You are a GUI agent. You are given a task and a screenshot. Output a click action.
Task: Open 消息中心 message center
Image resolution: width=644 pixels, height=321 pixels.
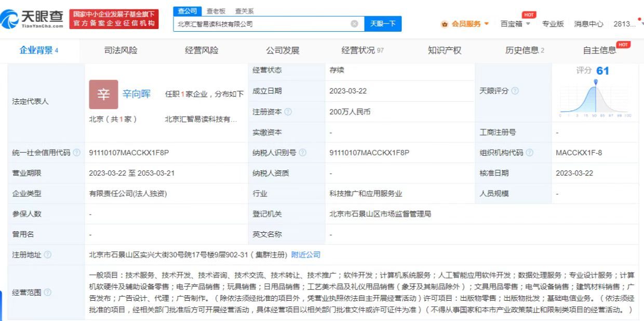(x=588, y=23)
